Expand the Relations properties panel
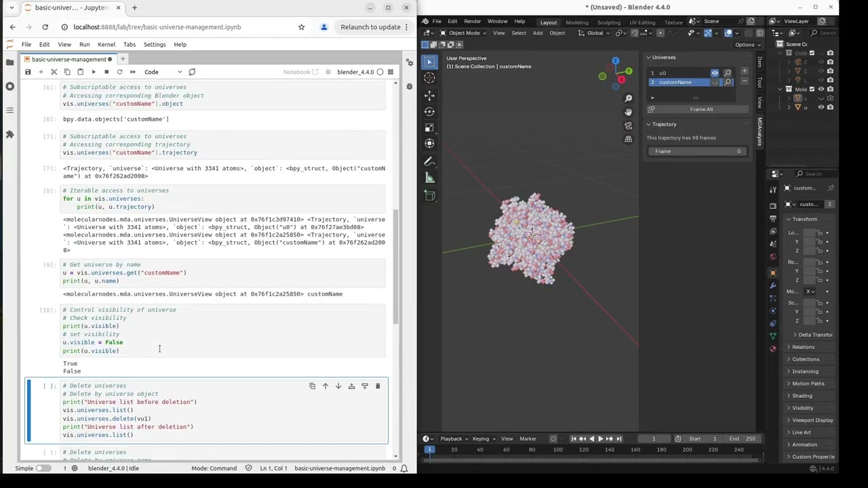 pyautogui.click(x=803, y=347)
